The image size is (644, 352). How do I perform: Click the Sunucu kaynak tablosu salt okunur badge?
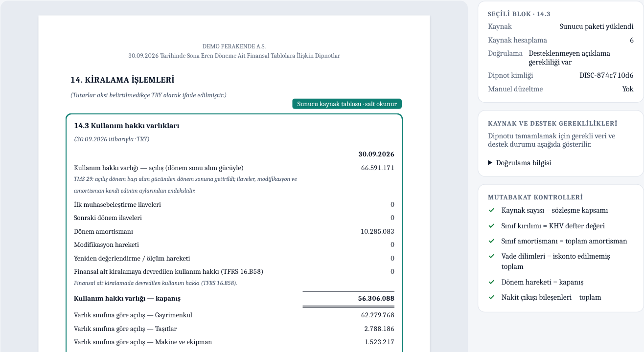point(347,104)
